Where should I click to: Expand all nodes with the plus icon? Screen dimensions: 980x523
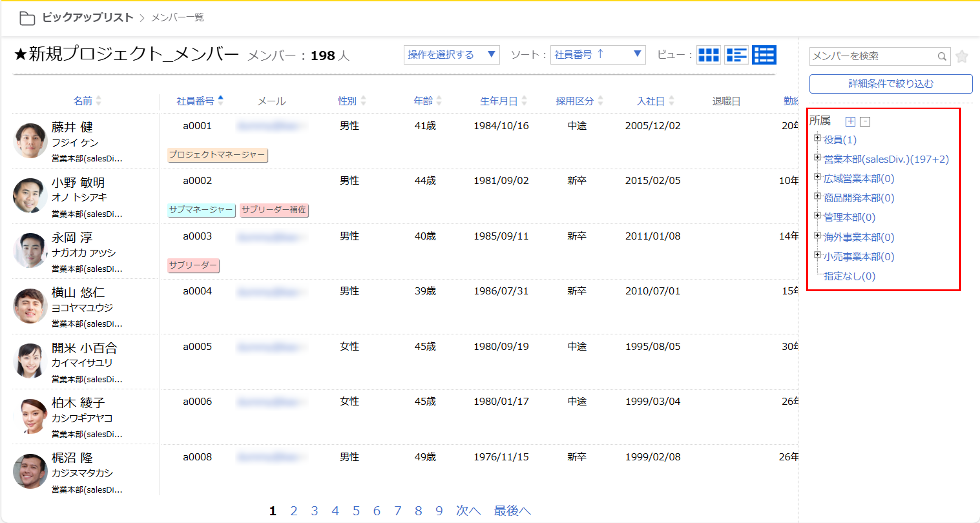click(850, 121)
